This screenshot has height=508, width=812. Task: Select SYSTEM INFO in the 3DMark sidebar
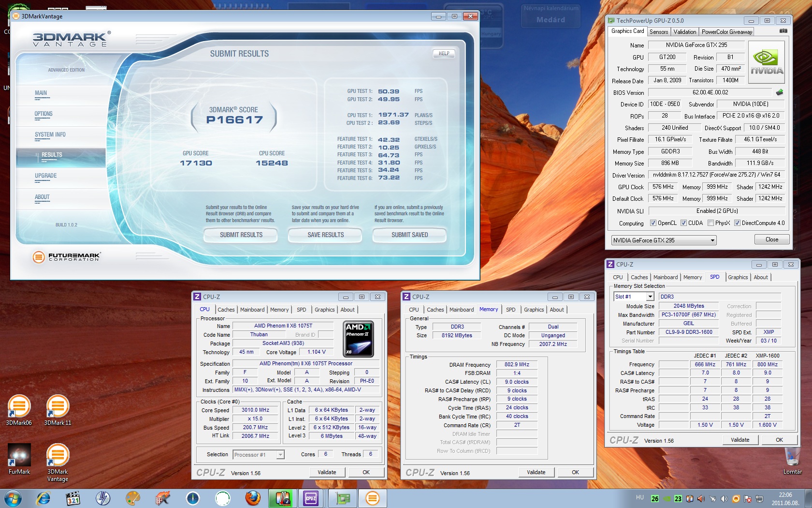point(50,135)
